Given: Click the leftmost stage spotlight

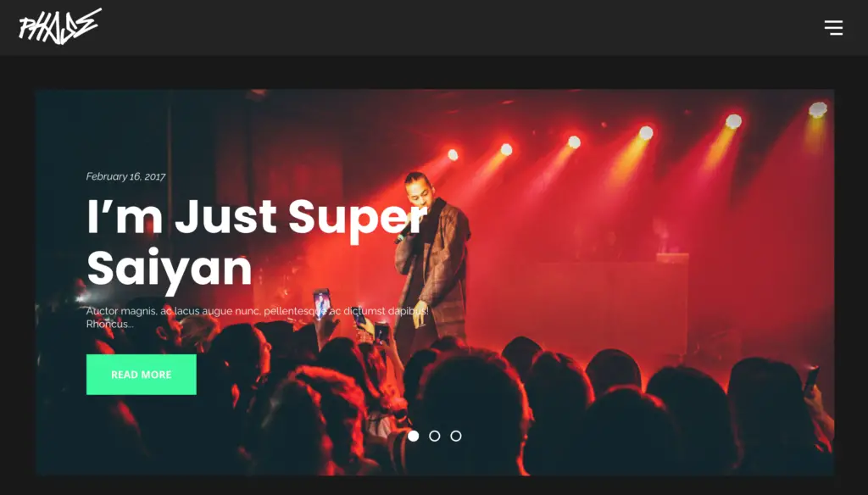Looking at the screenshot, I should (453, 155).
